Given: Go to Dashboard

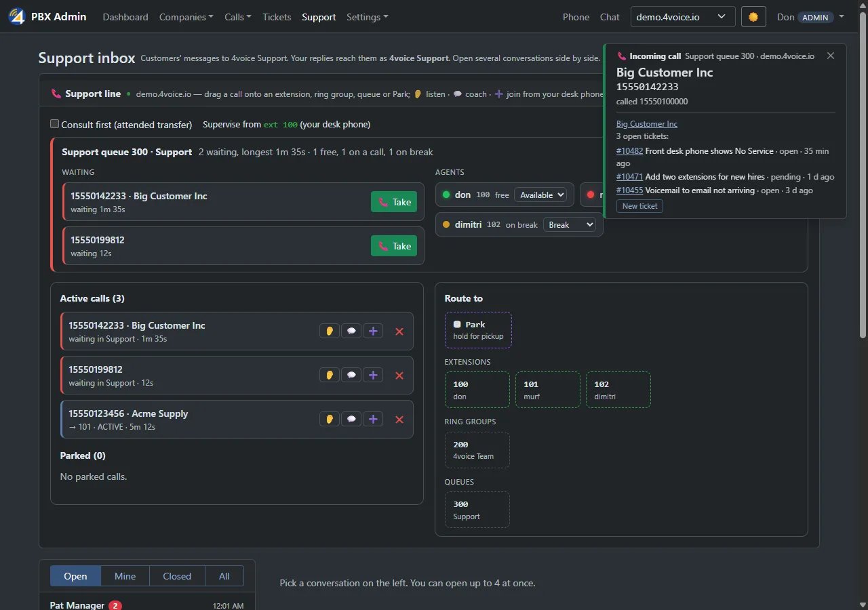Looking at the screenshot, I should click(125, 17).
